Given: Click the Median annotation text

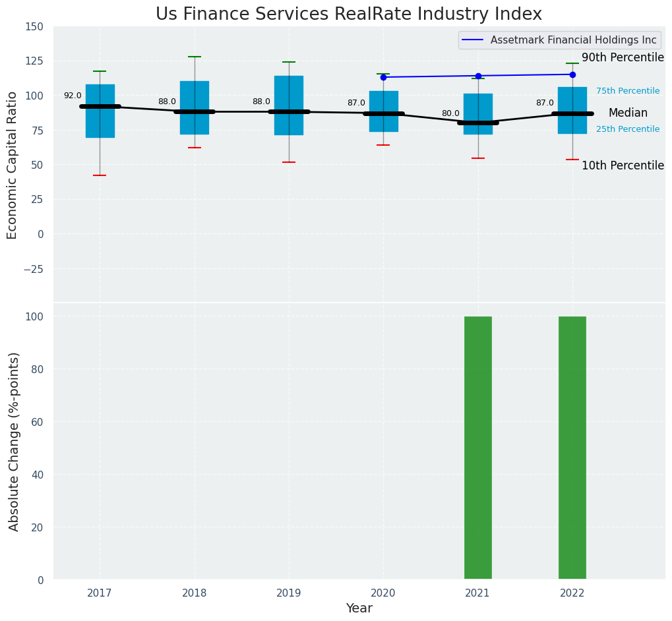Looking at the screenshot, I should pos(628,113).
